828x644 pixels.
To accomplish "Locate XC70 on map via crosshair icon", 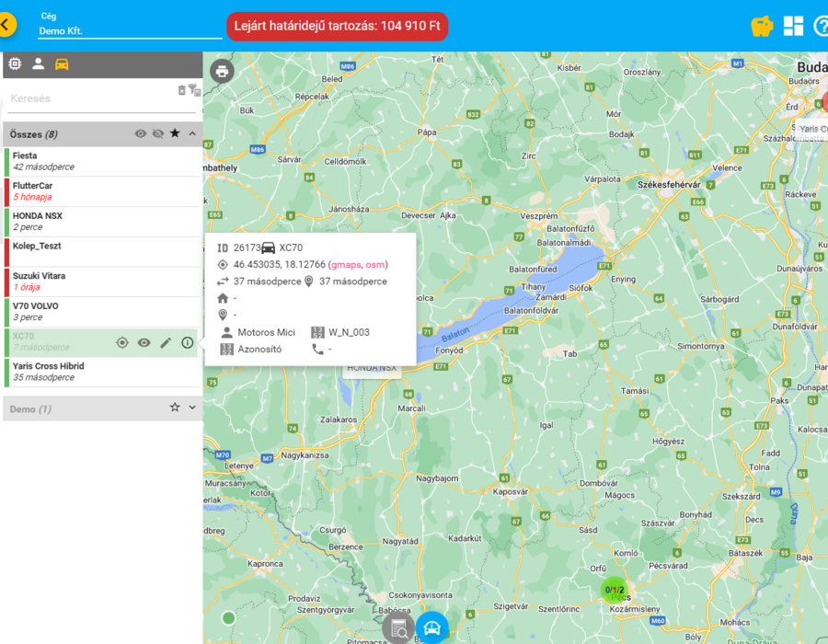I will coord(122,342).
